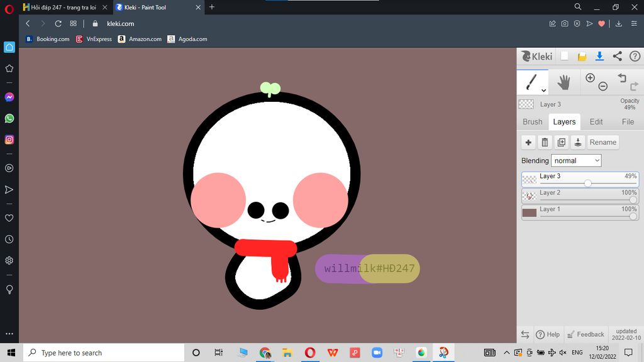
Task: Toggle the ad blocker shield in the address bar
Action: 577,24
